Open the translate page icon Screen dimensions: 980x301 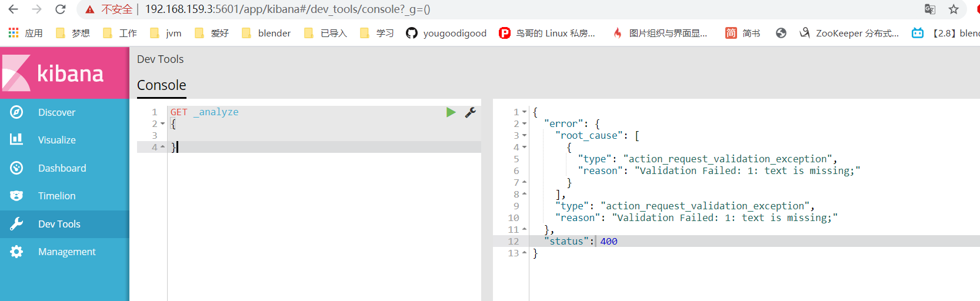click(x=930, y=9)
